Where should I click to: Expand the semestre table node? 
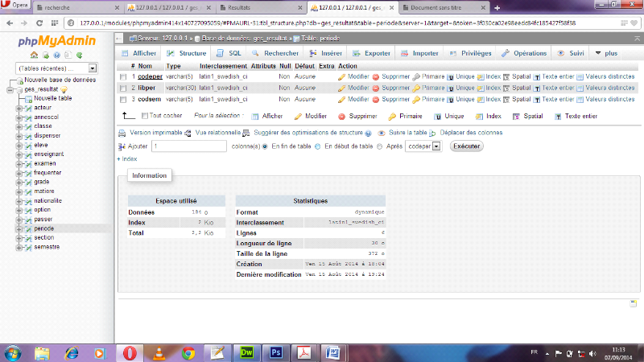point(19,248)
